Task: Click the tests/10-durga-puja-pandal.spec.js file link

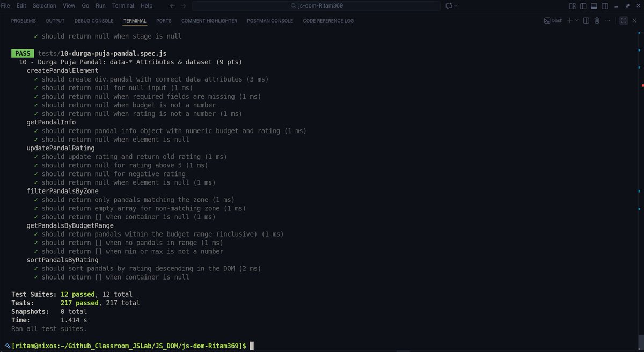Action: pyautogui.click(x=102, y=54)
